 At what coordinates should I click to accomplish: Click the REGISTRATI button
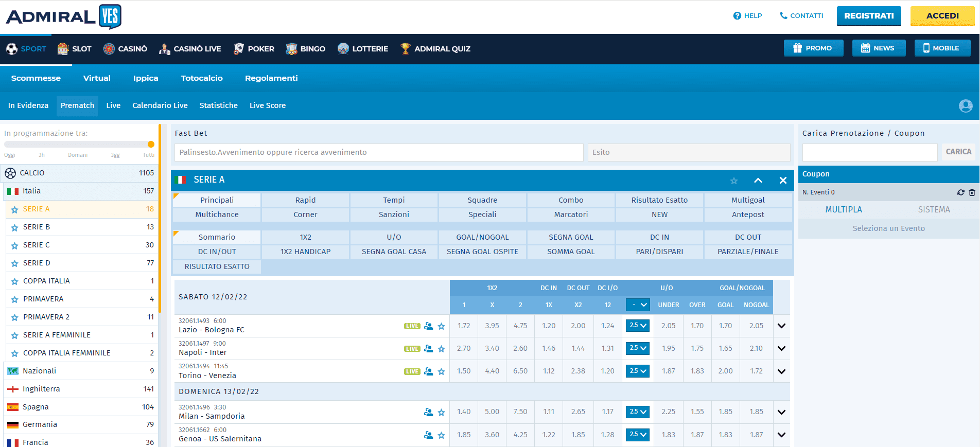869,16
